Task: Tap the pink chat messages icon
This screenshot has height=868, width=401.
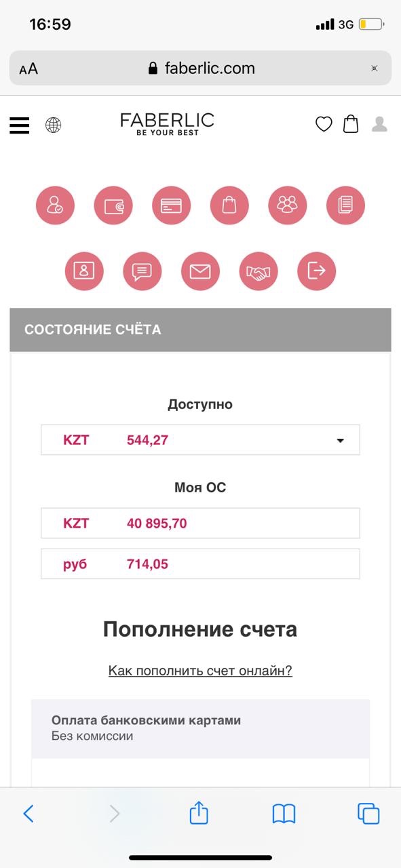Action: click(142, 271)
